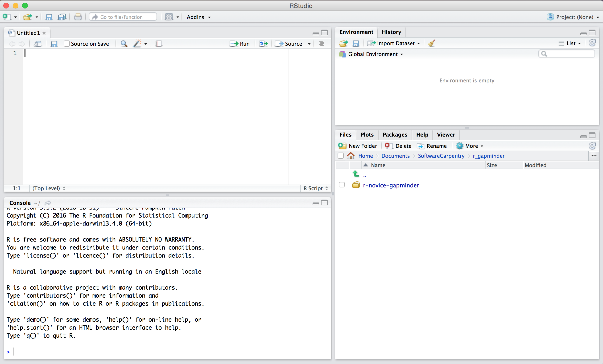Click the Import Dataset icon in Environment
Image resolution: width=603 pixels, height=364 pixels.
pos(393,43)
